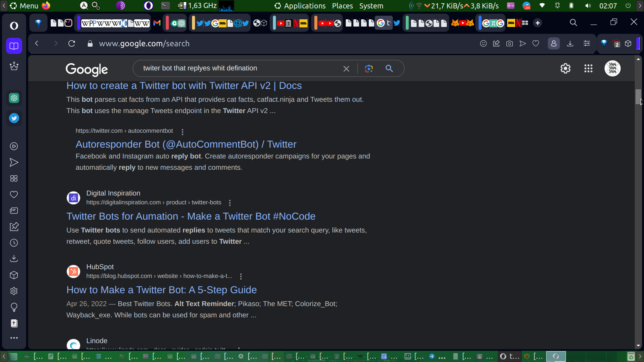The image size is (644, 362).
Task: Clear the Google search box
Action: click(x=346, y=69)
